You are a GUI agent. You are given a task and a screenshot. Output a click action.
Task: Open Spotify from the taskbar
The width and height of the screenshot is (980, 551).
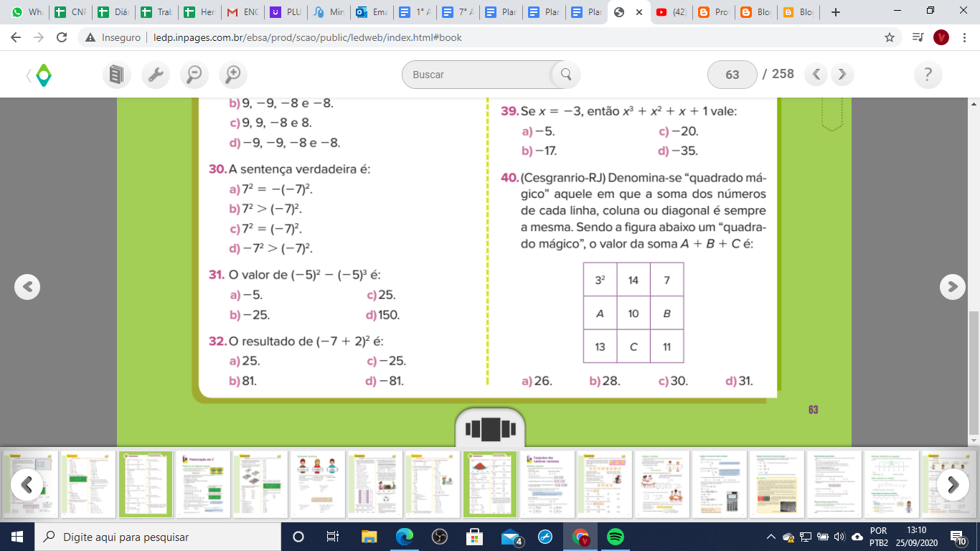click(615, 537)
